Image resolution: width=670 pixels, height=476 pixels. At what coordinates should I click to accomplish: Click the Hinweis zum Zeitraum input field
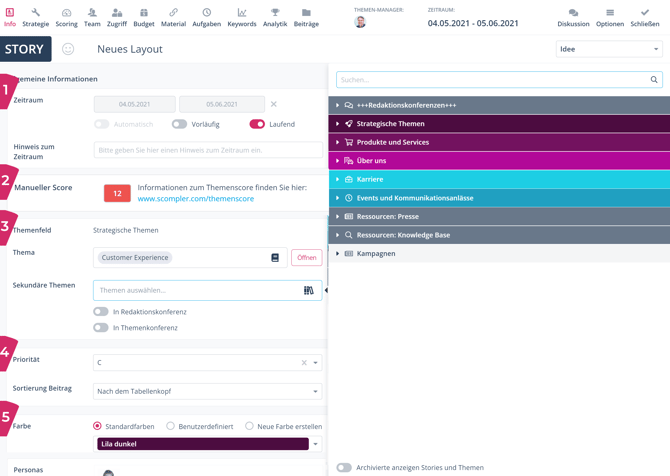[207, 150]
